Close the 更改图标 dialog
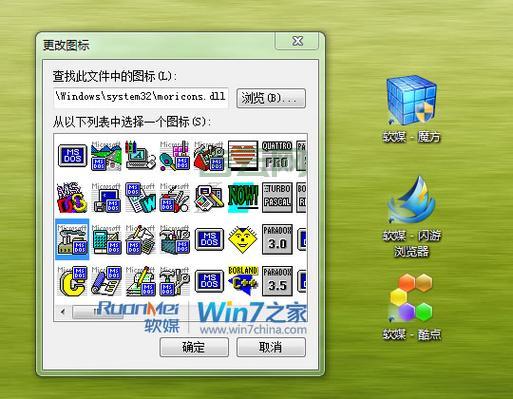Viewport: 513px width, 399px height. tap(297, 41)
